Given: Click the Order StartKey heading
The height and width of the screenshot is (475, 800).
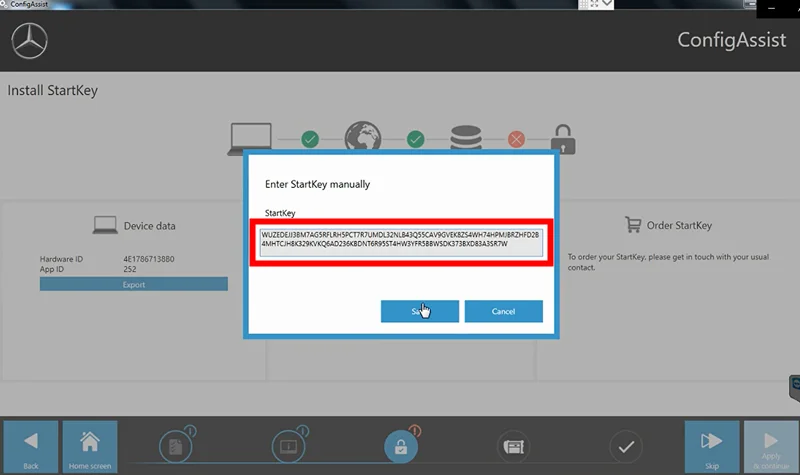Looking at the screenshot, I should [x=679, y=226].
